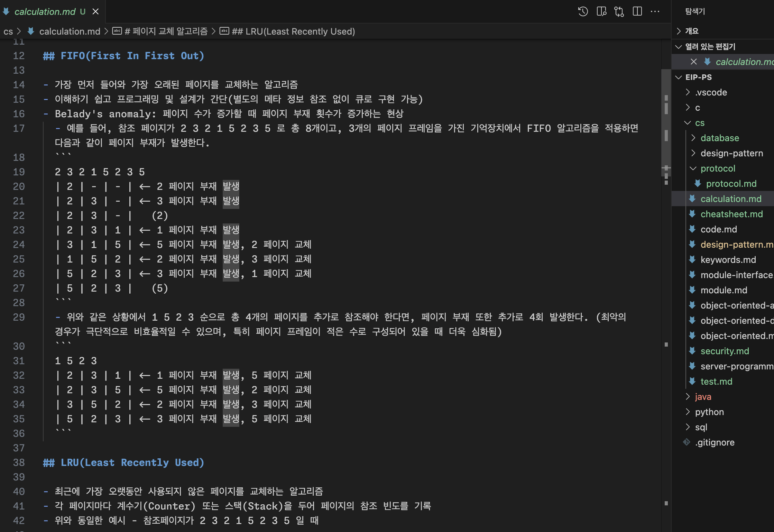This screenshot has height=532, width=774.
Task: Click the cs breadcrumb segment
Action: [x=8, y=31]
